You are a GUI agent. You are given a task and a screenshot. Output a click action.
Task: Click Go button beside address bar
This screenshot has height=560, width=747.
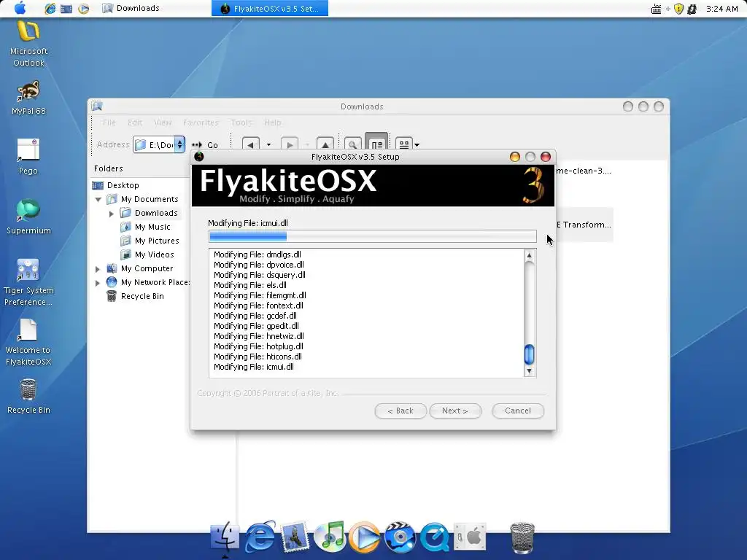[x=205, y=145]
